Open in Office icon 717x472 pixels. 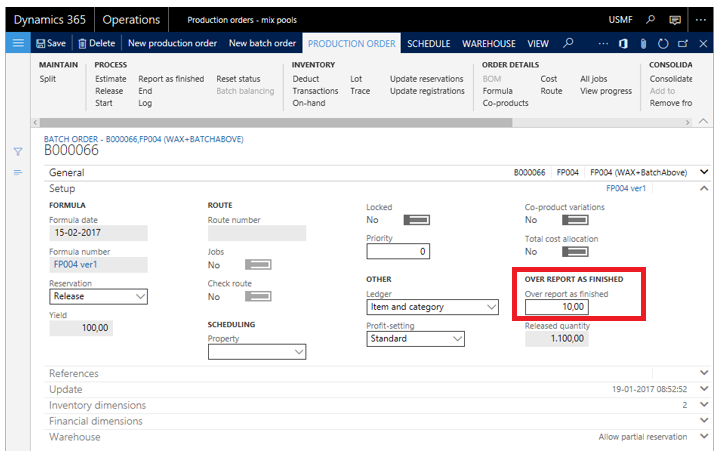click(623, 43)
